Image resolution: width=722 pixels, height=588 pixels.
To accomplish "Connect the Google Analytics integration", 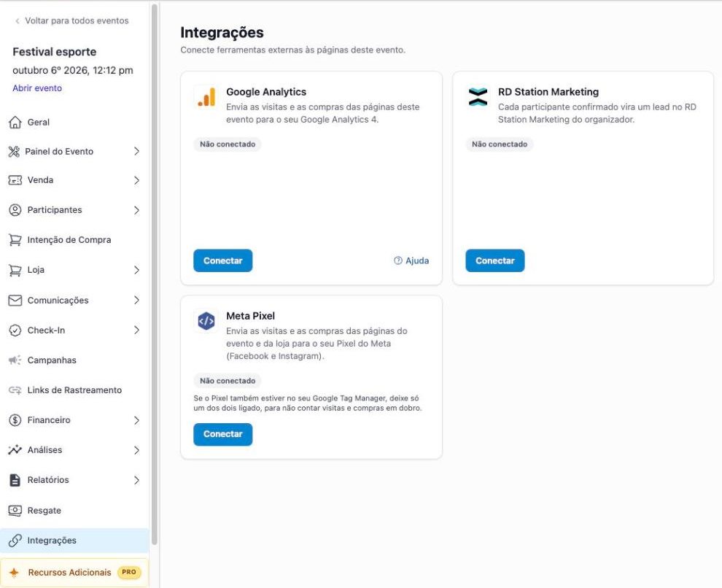I will [x=223, y=260].
